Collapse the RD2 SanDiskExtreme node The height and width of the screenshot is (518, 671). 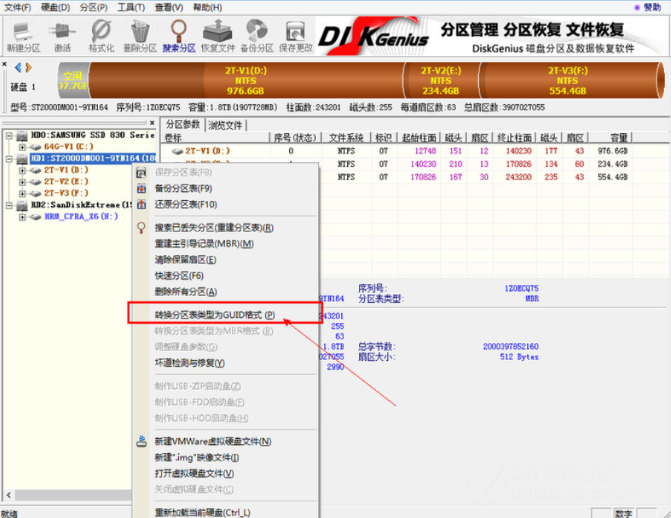tap(9, 205)
